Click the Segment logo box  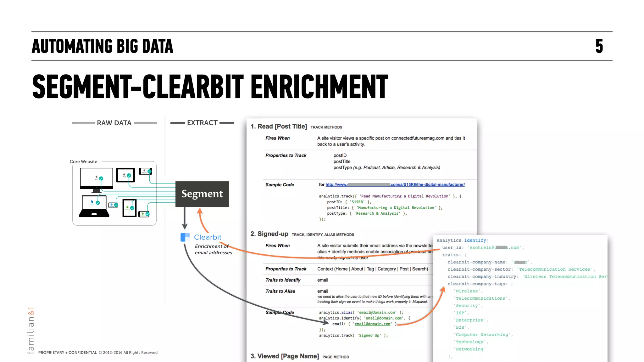(x=202, y=194)
